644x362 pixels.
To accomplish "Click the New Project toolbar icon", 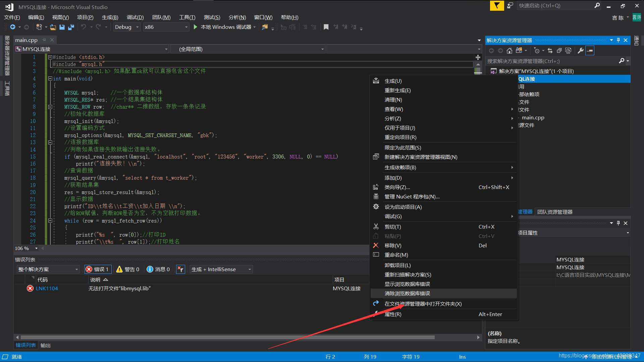I will [x=39, y=27].
